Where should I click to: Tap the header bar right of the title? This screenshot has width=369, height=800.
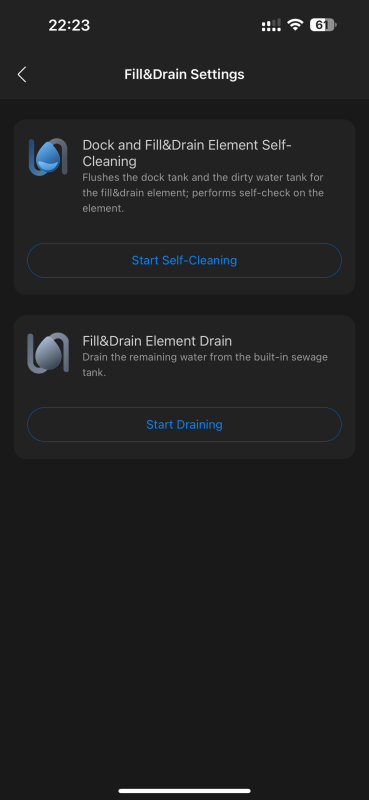(x=306, y=74)
